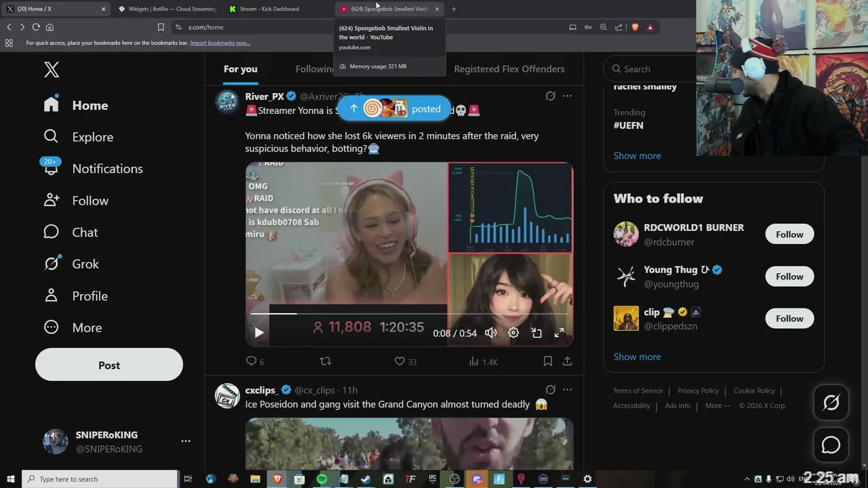The image size is (868, 488).
Task: Click Grok explain icon on River_PX post
Action: (551, 96)
